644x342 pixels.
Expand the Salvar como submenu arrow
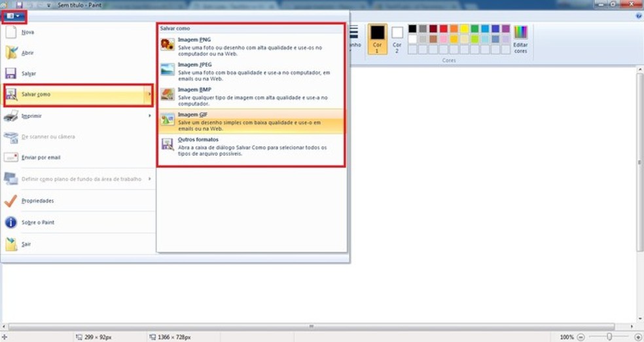(149, 94)
